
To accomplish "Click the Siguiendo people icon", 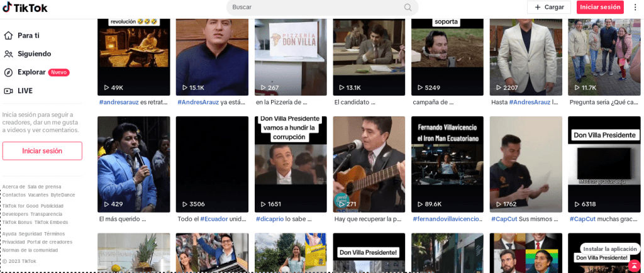I will pyautogui.click(x=8, y=54).
